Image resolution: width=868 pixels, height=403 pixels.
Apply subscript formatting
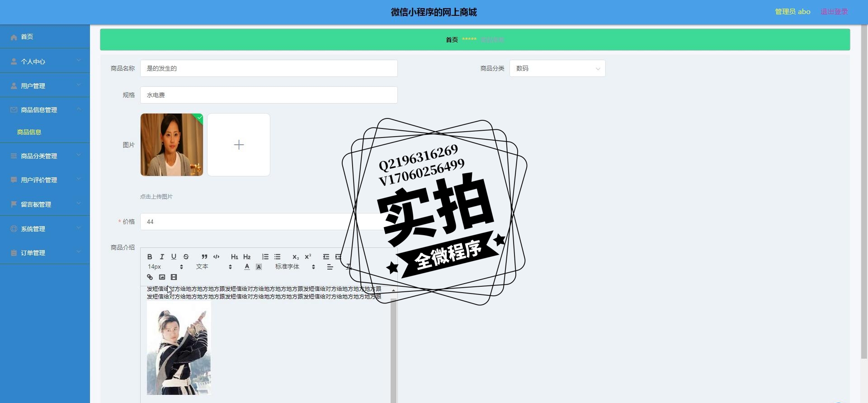pos(296,256)
